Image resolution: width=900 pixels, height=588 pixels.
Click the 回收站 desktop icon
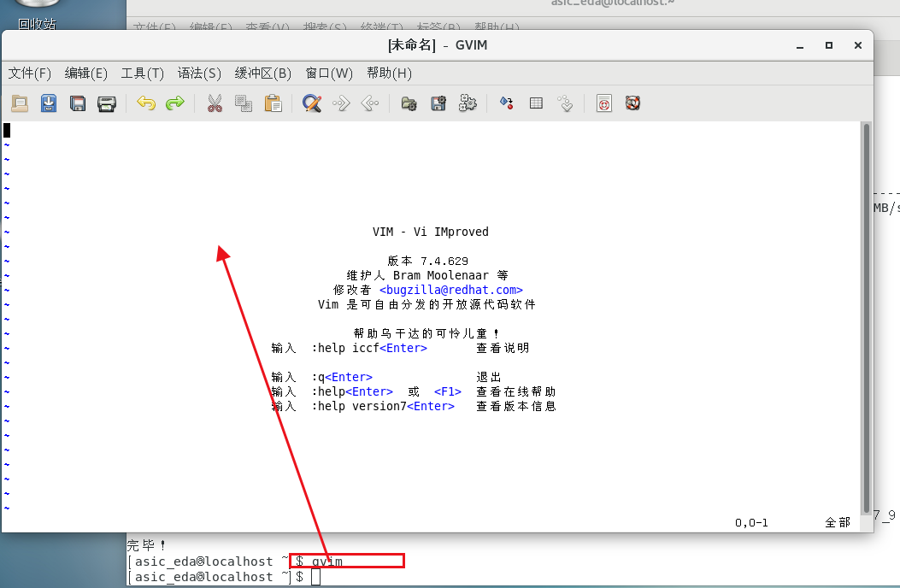pos(37,15)
